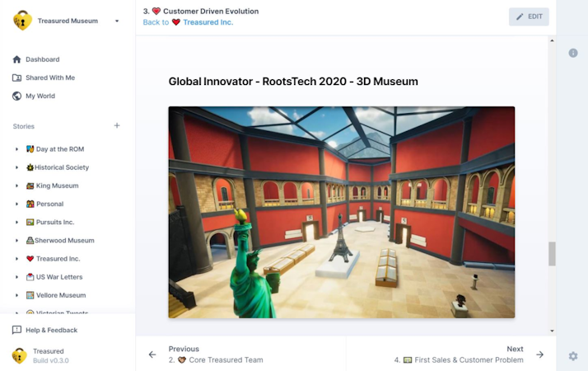The image size is (588, 371).
Task: Expand the Vellore Museum story
Action: pos(16,295)
